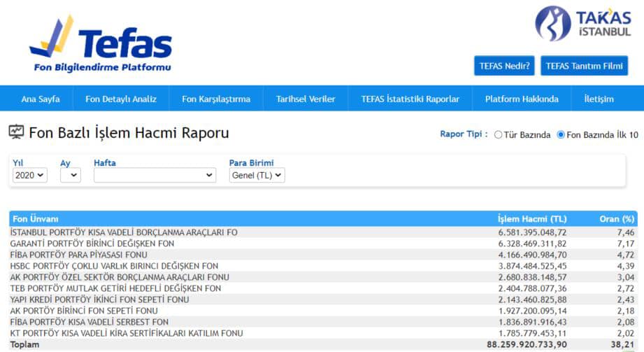Click volume value 6.581.395.048,72
This screenshot has width=644, height=352.
(532, 232)
